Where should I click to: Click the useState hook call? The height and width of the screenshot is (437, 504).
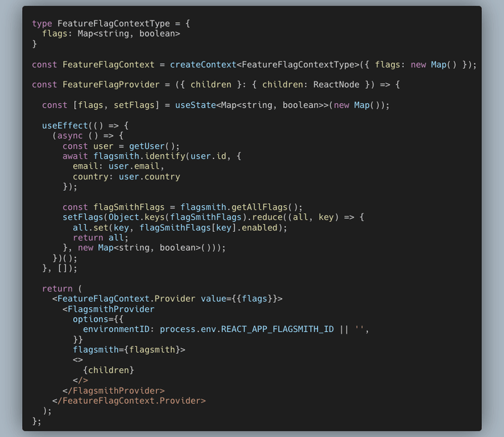tap(195, 105)
